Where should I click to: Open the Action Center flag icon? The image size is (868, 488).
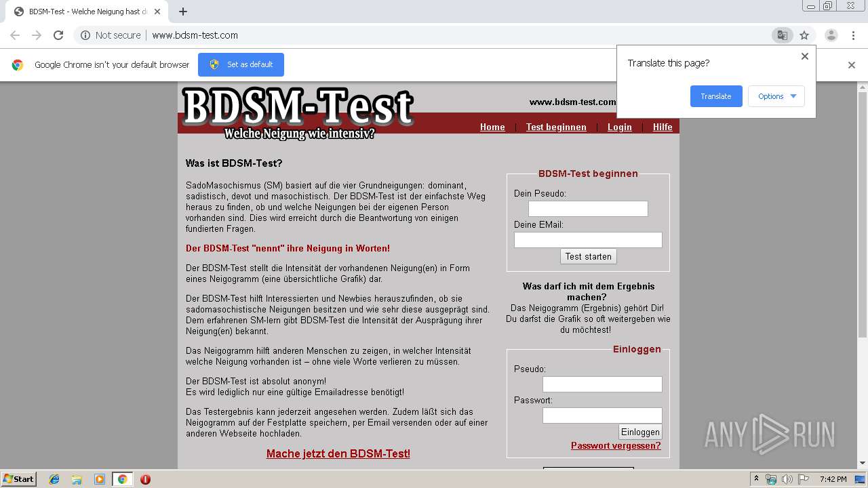[x=804, y=479]
